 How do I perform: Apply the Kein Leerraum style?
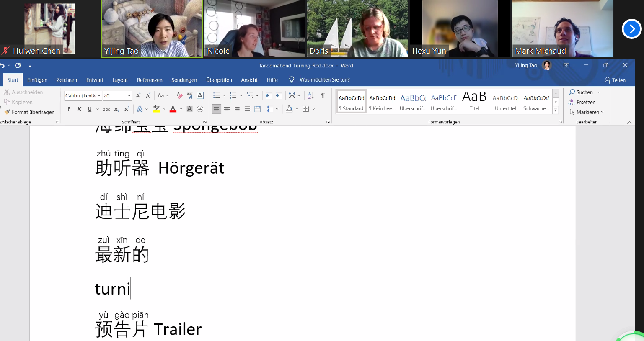tap(382, 101)
